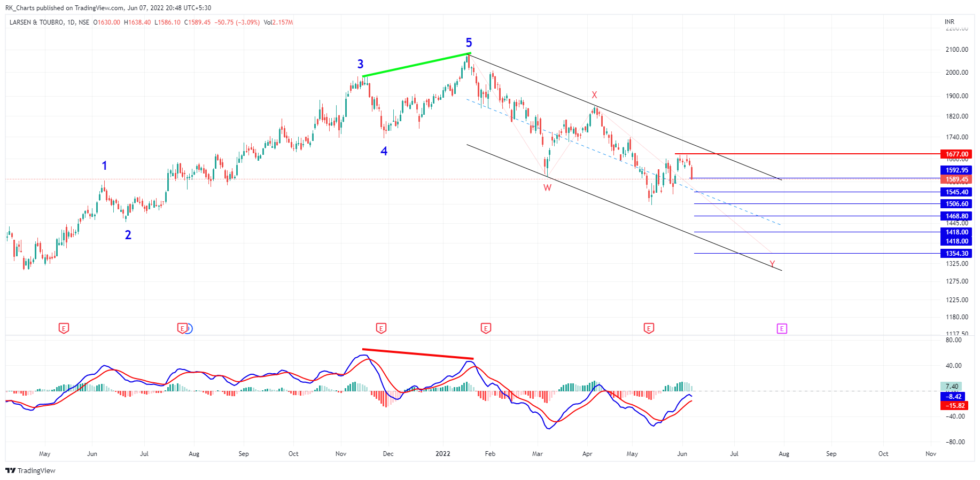Click the RK_Charts published header text
Screen dimensions: 980x480
point(108,8)
